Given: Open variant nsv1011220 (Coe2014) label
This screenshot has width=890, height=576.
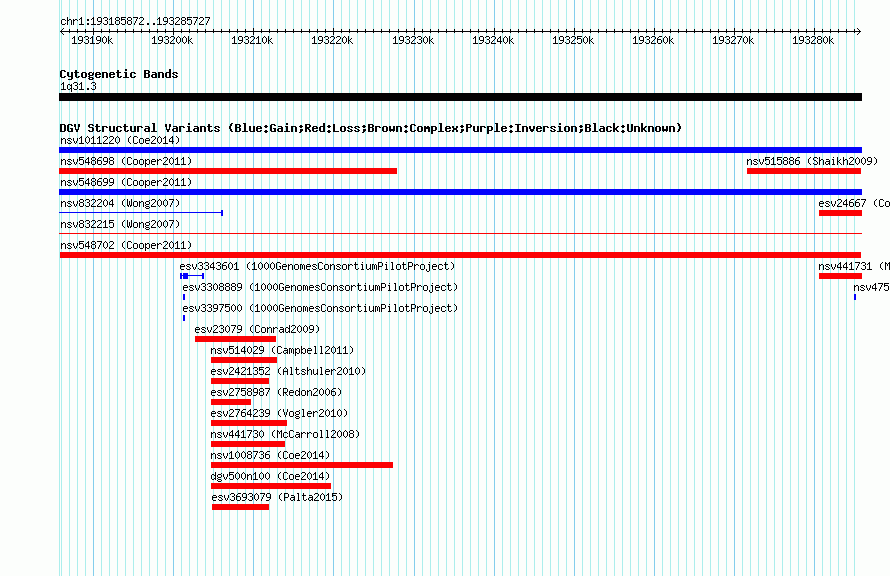Looking at the screenshot, I should (x=120, y=140).
